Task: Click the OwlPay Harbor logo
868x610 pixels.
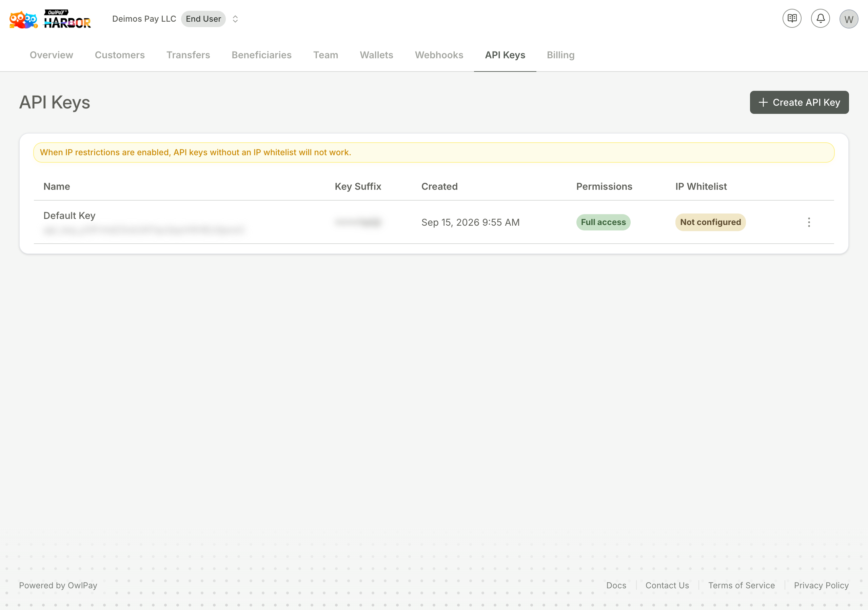Action: pos(50,19)
